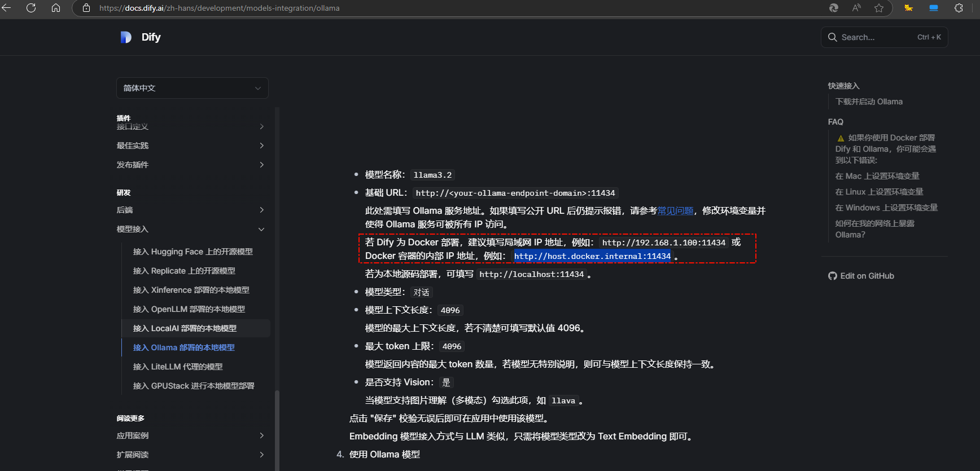The height and width of the screenshot is (471, 980).
Task: Select 接入 Ollama 部署的本地模型 page
Action: [184, 347]
